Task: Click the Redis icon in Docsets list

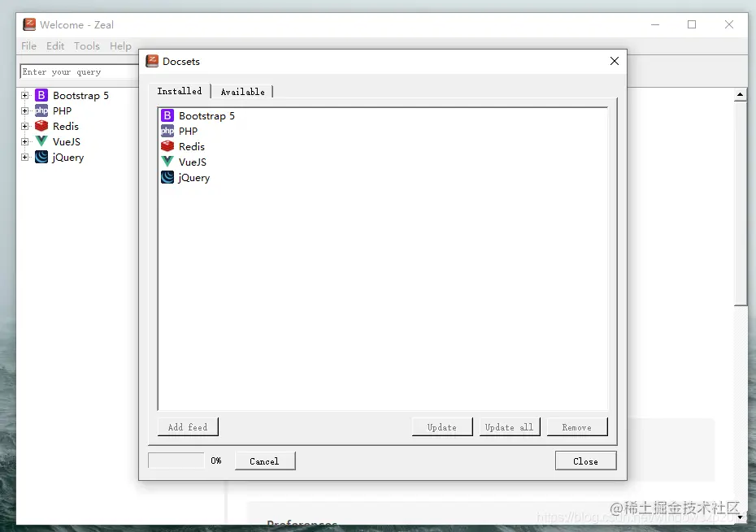Action: coord(167,146)
